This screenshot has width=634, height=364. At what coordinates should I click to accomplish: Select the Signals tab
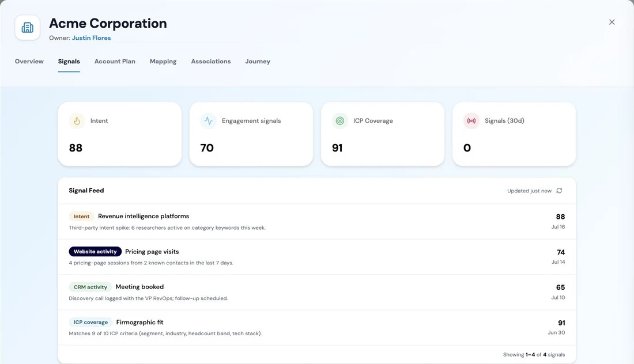(x=69, y=62)
